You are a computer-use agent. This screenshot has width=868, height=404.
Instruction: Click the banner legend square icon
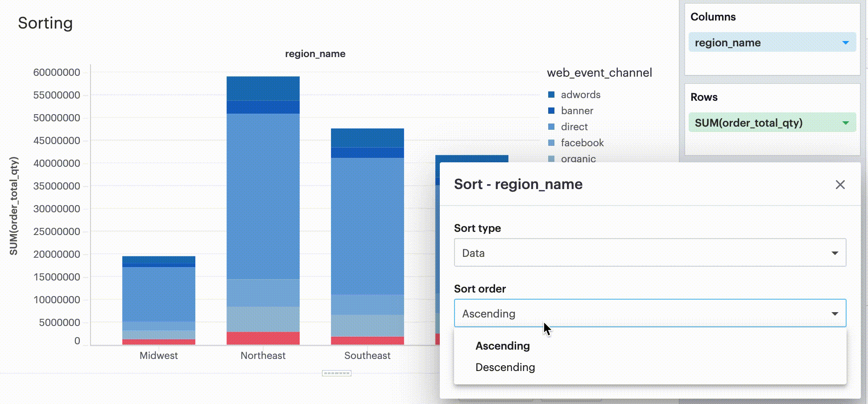[x=552, y=111]
